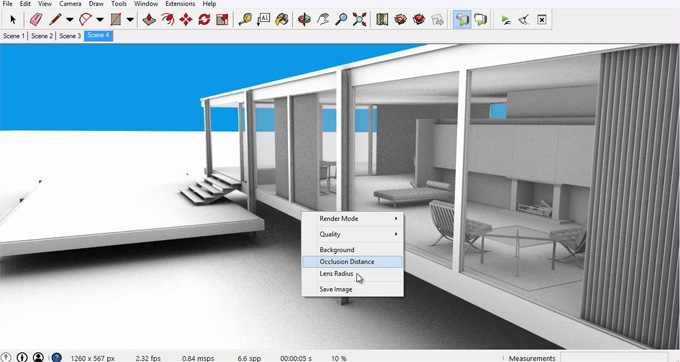Click the unhighlighted Visualizer icon beside the active one
This screenshot has width=680, height=362.
(x=480, y=20)
